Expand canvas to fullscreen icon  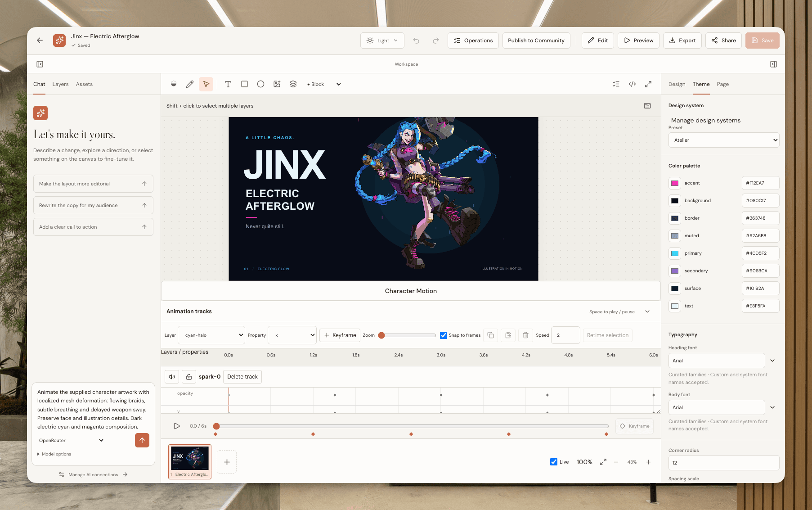[648, 84]
